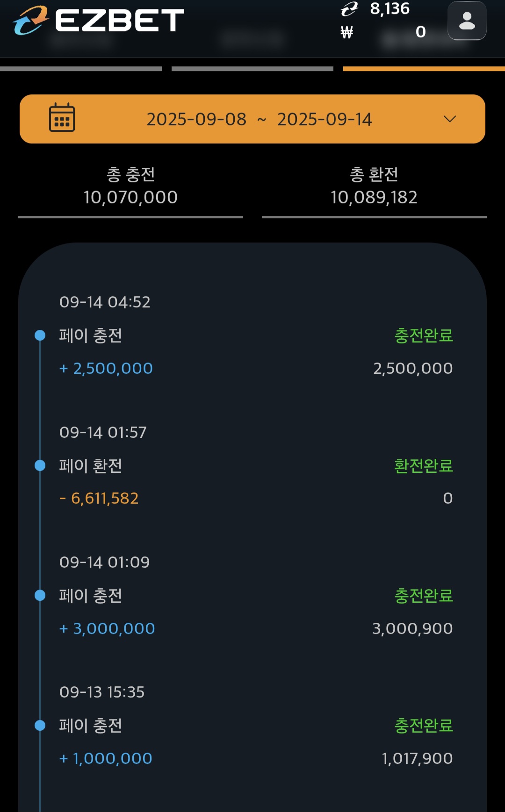Select the 09-14 01:57 timeline dot
Viewport: 505px width, 812px height.
40,465
